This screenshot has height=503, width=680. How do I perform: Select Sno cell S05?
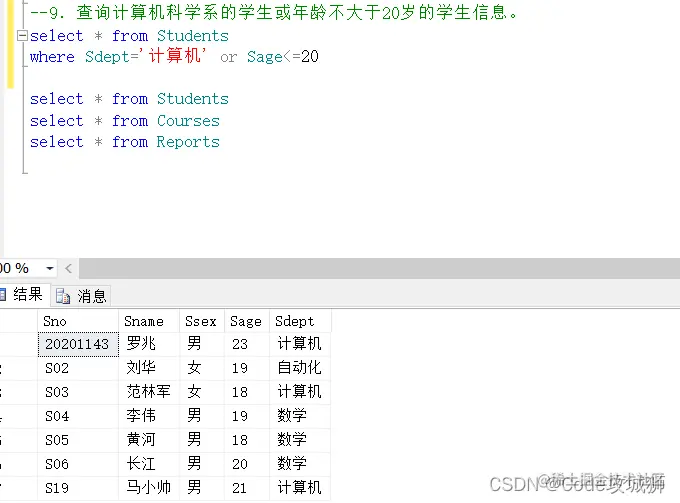click(78, 440)
